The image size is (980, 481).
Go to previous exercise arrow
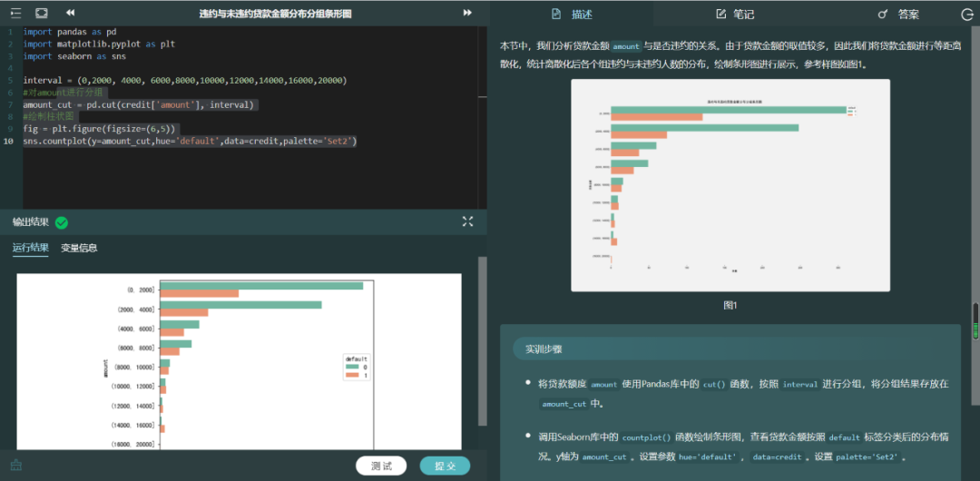tap(71, 13)
